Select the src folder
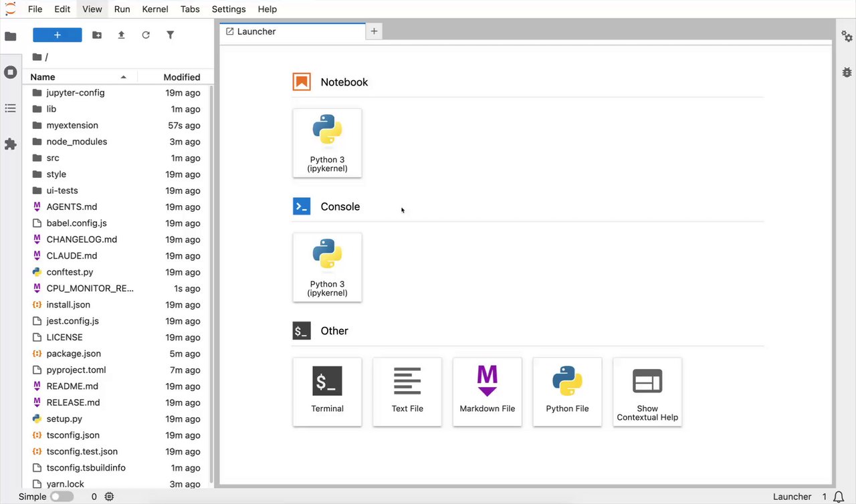 (116, 158)
